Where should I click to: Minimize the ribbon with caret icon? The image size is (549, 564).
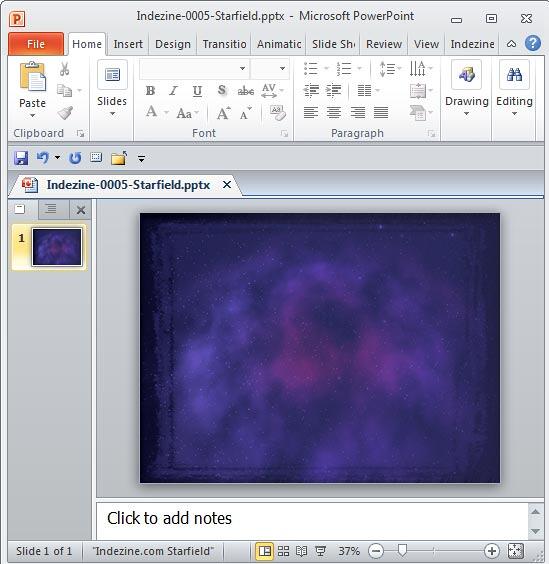pos(511,44)
